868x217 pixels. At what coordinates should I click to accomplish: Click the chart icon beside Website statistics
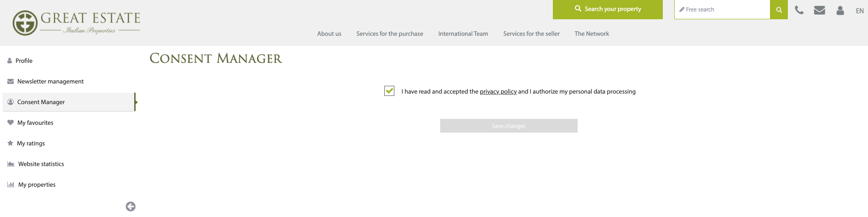(x=11, y=164)
